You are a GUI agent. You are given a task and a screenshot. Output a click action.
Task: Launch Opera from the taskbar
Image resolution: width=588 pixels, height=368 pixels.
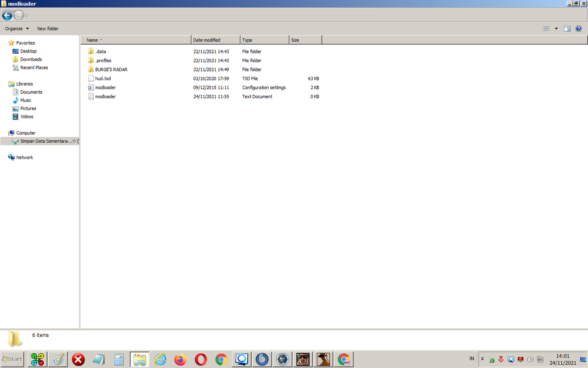tap(201, 359)
